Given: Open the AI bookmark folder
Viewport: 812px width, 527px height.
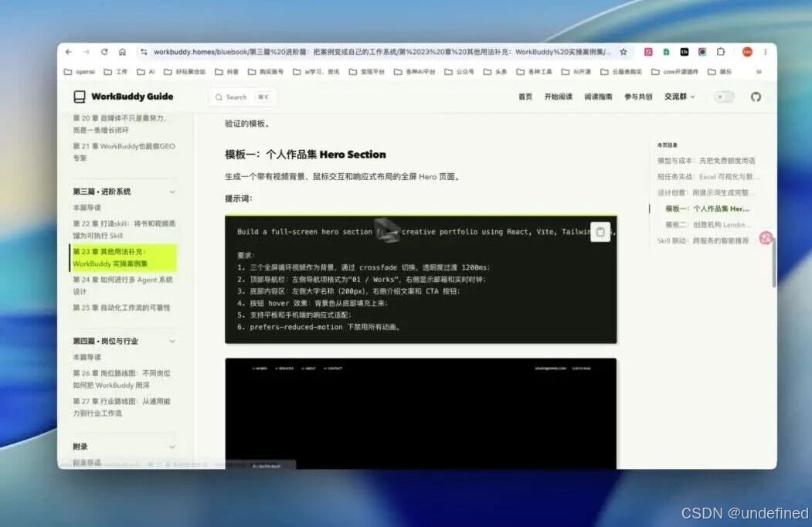Looking at the screenshot, I should (x=145, y=72).
